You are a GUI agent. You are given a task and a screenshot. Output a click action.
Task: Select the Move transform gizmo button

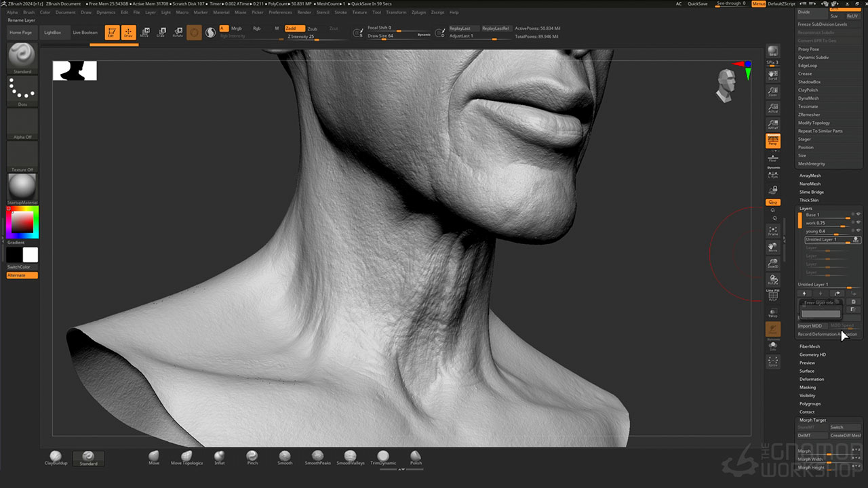click(x=144, y=32)
